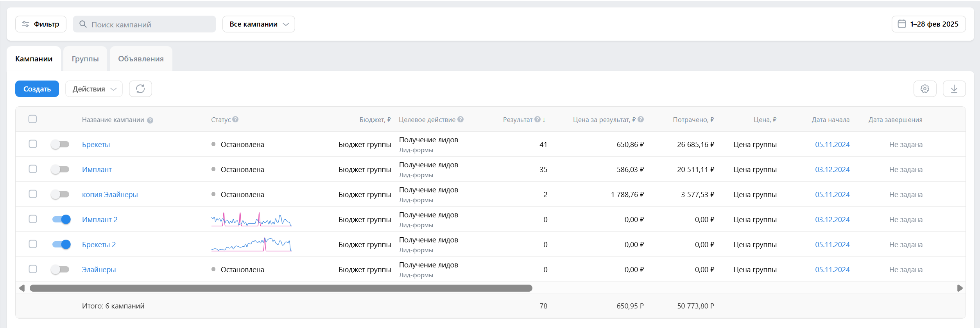Screen dimensions: 980x328
Task: Click help icon next to Целевое действие
Action: point(460,119)
